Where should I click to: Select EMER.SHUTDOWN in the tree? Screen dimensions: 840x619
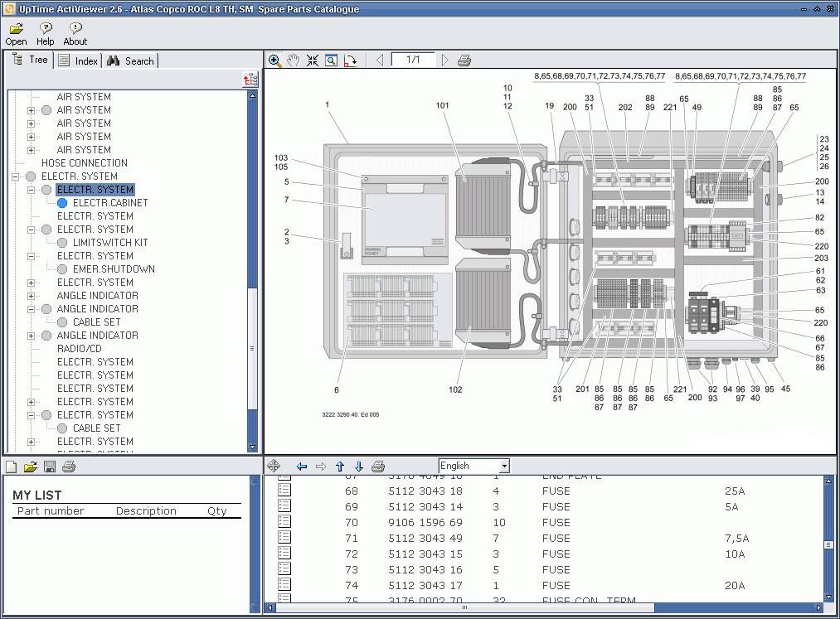pos(114,268)
